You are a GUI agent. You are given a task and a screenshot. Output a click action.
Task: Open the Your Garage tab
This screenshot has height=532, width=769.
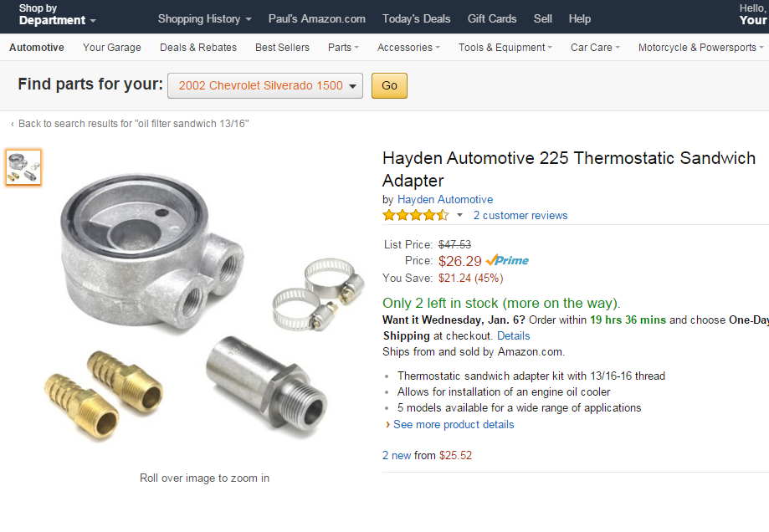(112, 48)
